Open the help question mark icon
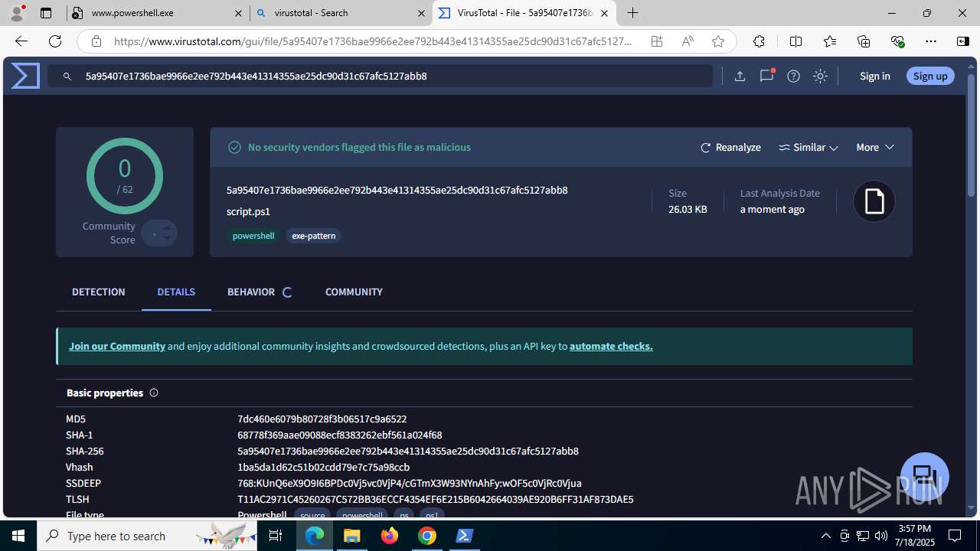This screenshot has width=980, height=551. (x=793, y=76)
